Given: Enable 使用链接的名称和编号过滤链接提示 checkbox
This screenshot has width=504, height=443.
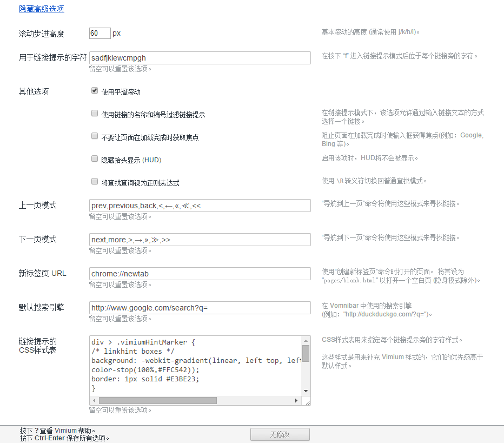Looking at the screenshot, I should [x=95, y=113].
